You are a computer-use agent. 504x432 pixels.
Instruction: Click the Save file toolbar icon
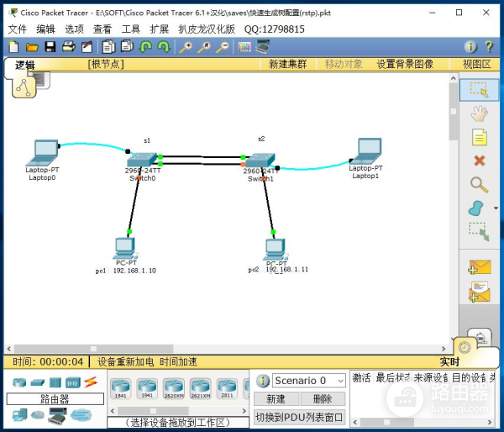pyautogui.click(x=50, y=47)
